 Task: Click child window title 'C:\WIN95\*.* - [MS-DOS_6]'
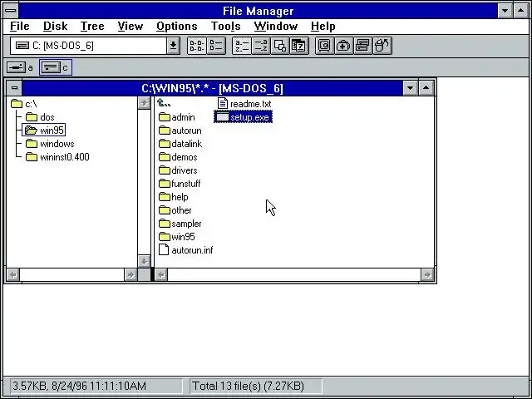(x=213, y=89)
